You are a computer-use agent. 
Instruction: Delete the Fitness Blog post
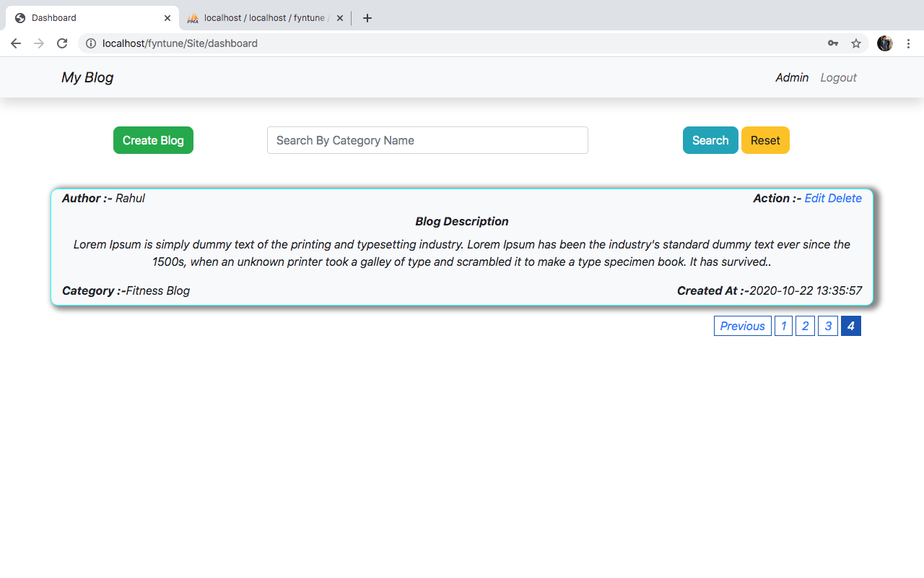[x=845, y=198]
